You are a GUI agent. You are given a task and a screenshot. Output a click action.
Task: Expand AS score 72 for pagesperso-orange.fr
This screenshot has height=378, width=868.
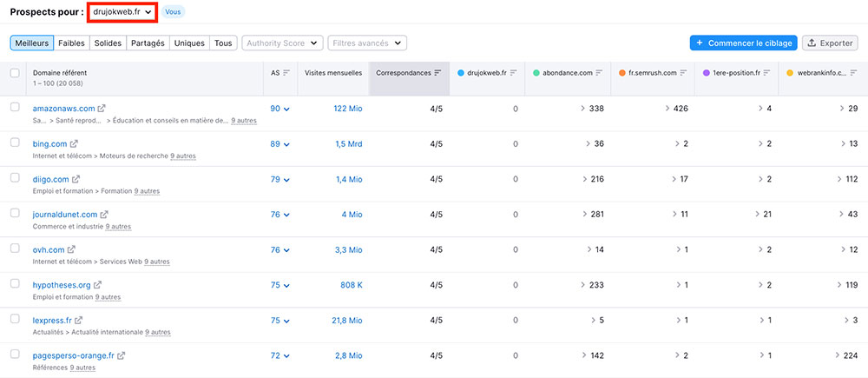point(280,355)
